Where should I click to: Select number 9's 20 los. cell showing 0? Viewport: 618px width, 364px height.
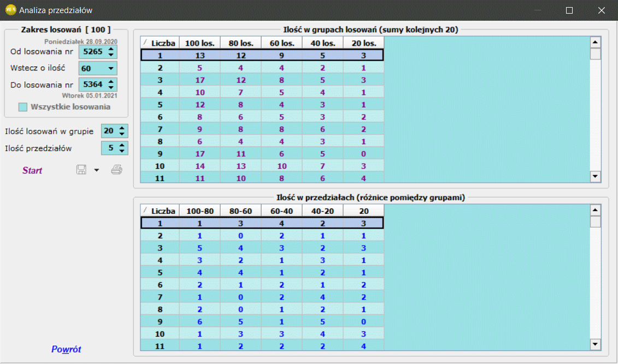(364, 153)
